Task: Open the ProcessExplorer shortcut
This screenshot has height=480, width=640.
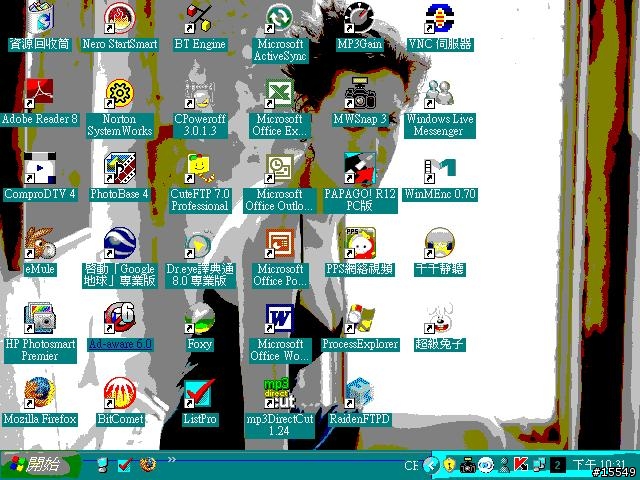Action: [359, 318]
